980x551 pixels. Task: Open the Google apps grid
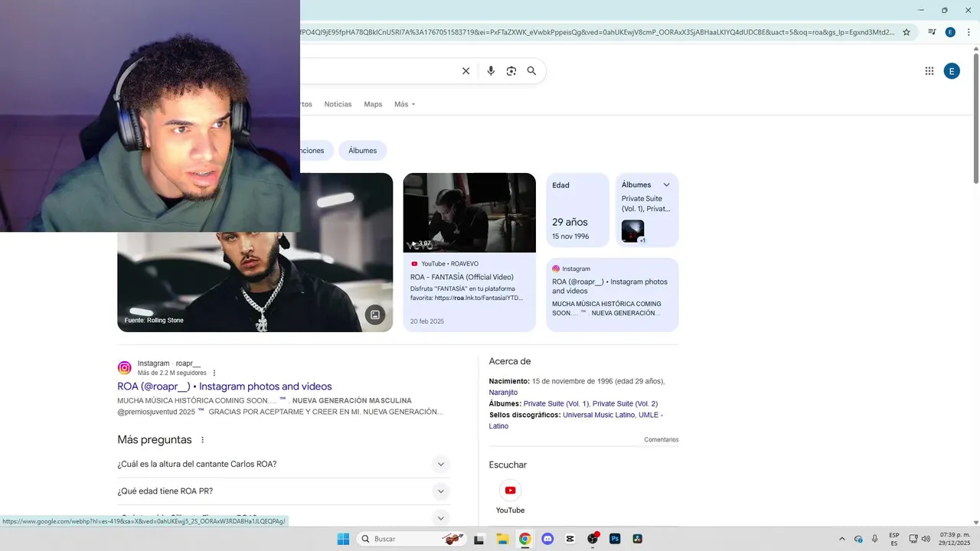pyautogui.click(x=929, y=71)
